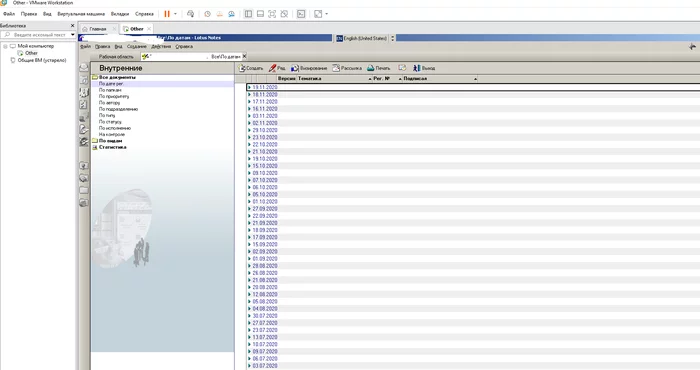Screen dimensions: 700x370
Task: Expand the 29.10.2020 date category
Action: 249,130
